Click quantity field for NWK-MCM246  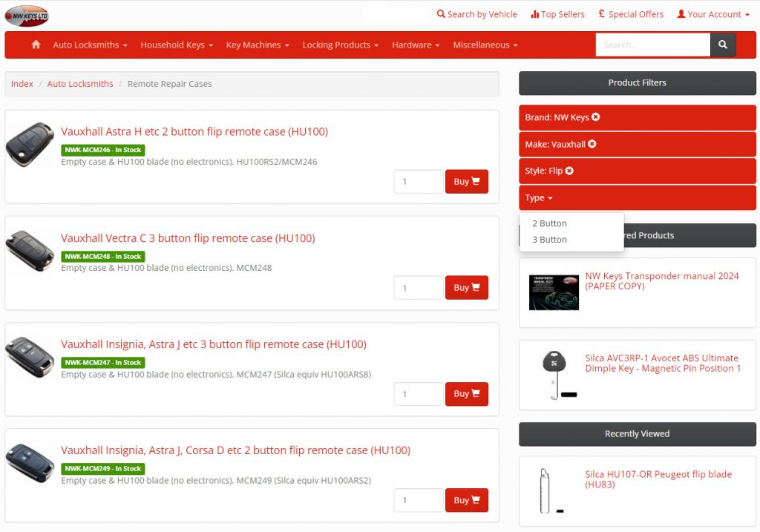[x=419, y=181]
